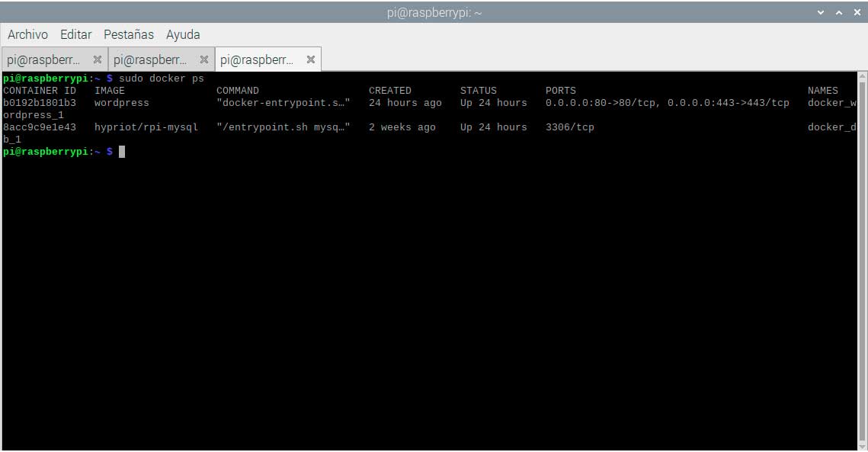Click the '/entrypoint.sh mysq…' command text
The height and width of the screenshot is (452, 868).
point(283,127)
